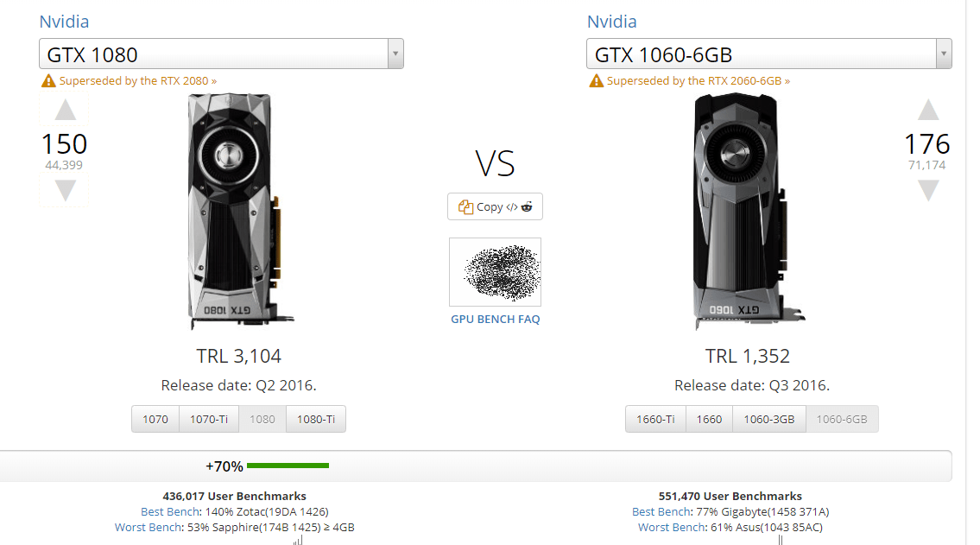
Task: Open the GTX 1080 model dropdown
Action: tap(395, 54)
